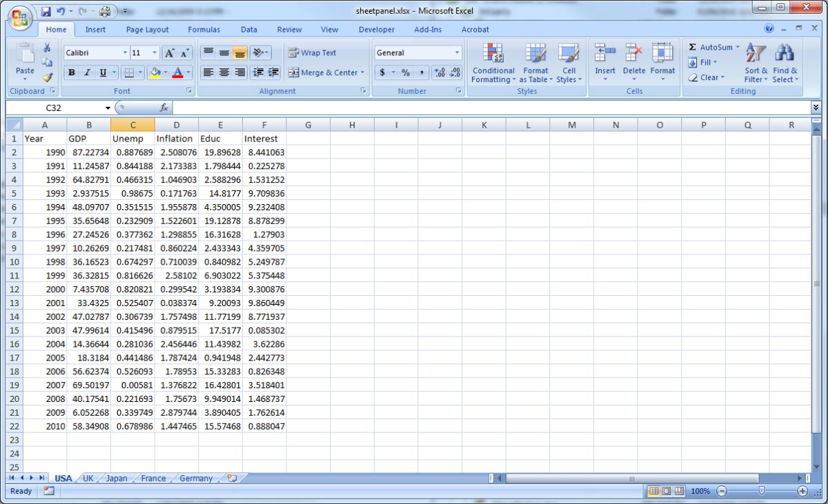Open the Formulas ribbon tab

tap(204, 29)
